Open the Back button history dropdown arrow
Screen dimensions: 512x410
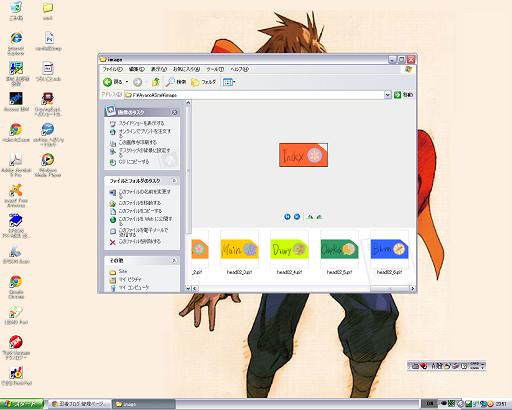coord(127,82)
